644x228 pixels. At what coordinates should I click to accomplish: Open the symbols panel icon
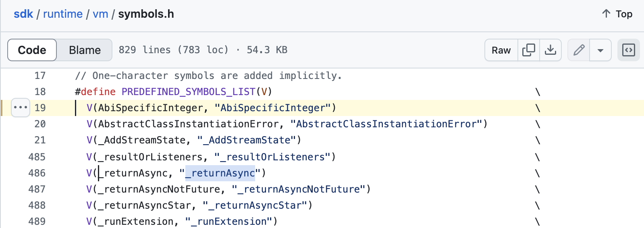[x=628, y=50]
